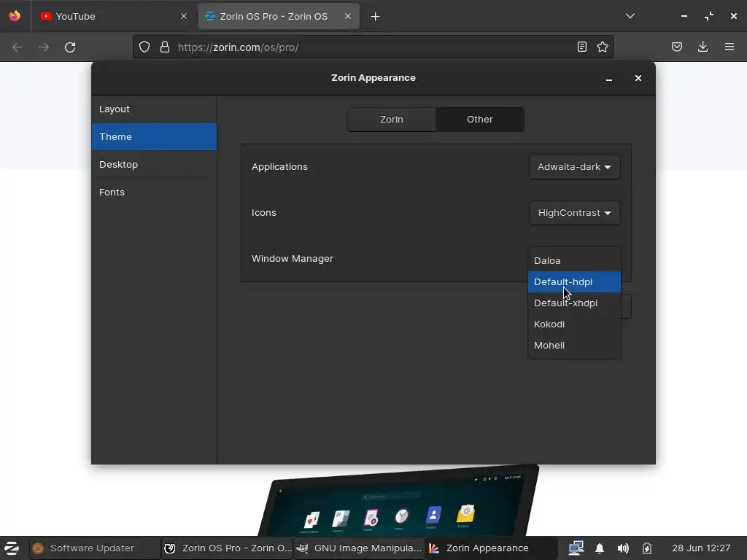Choose Kokodi window manager option
Image resolution: width=747 pixels, height=560 pixels.
[575, 324]
